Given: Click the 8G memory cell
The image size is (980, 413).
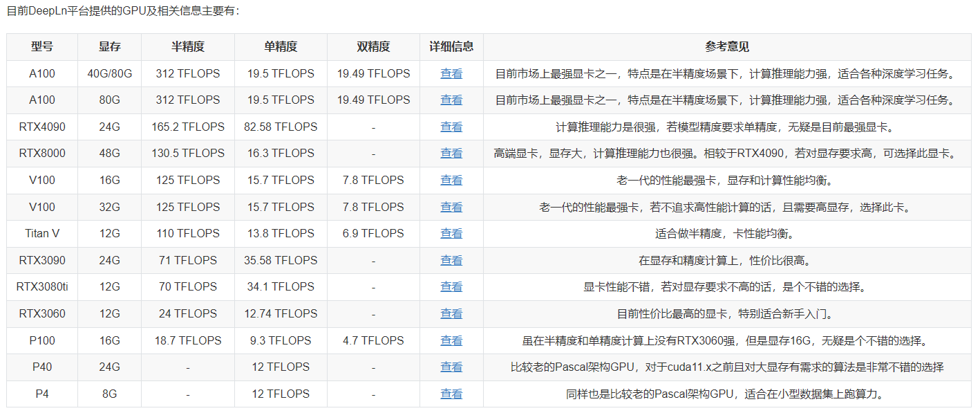Looking at the screenshot, I should pyautogui.click(x=109, y=394).
